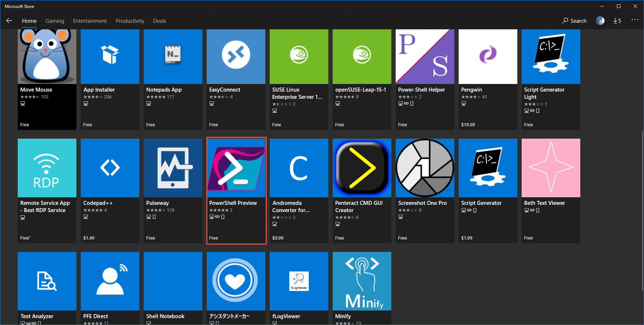The height and width of the screenshot is (325, 644).
Task: Click the Search button
Action: click(x=574, y=21)
